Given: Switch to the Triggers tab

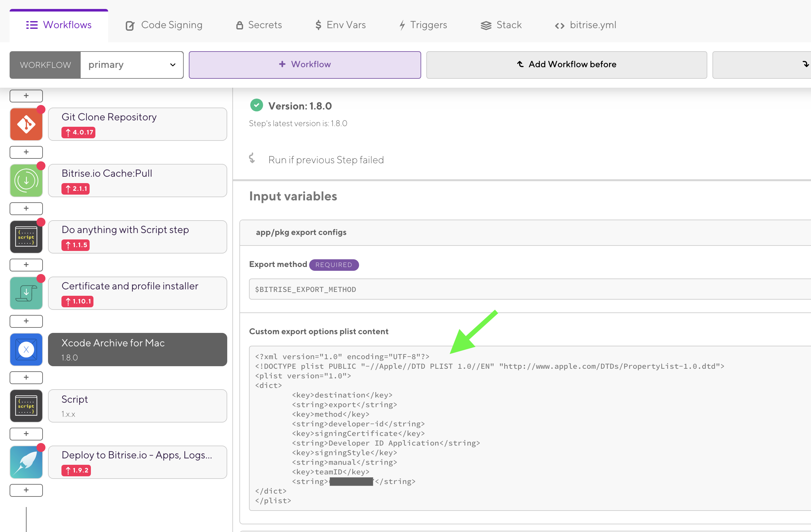Looking at the screenshot, I should tap(422, 25).
